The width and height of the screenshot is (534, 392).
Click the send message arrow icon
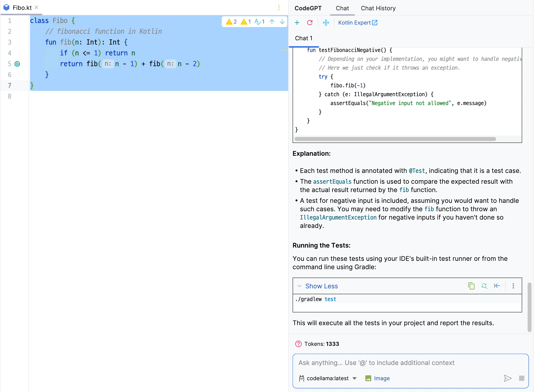click(x=507, y=378)
